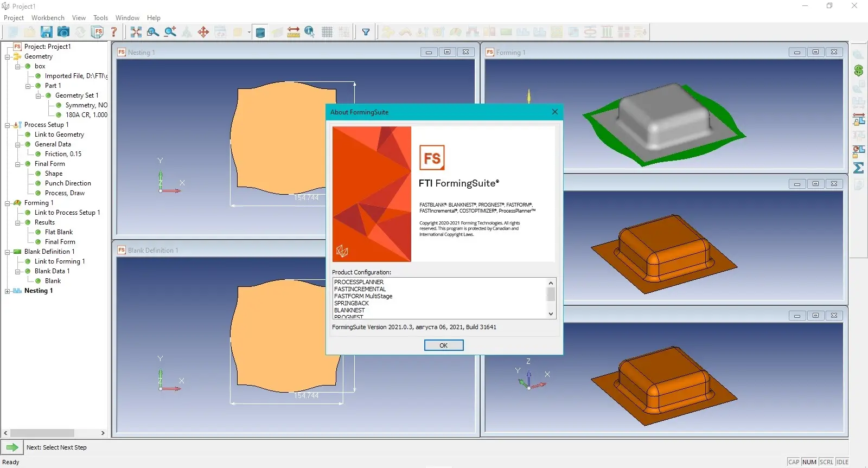The image size is (868, 468).
Task: Select the Measure ruler tool icon
Action: pyautogui.click(x=293, y=32)
